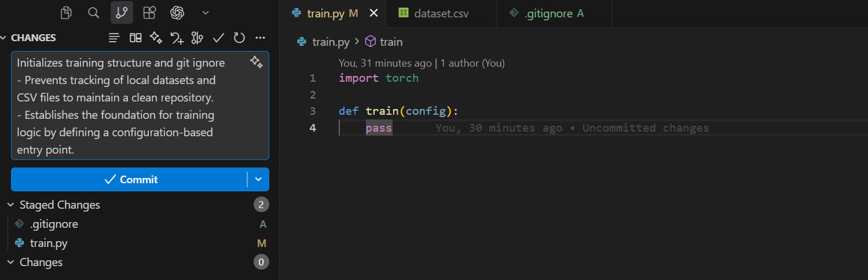Close the train.py editor tab

tap(374, 13)
